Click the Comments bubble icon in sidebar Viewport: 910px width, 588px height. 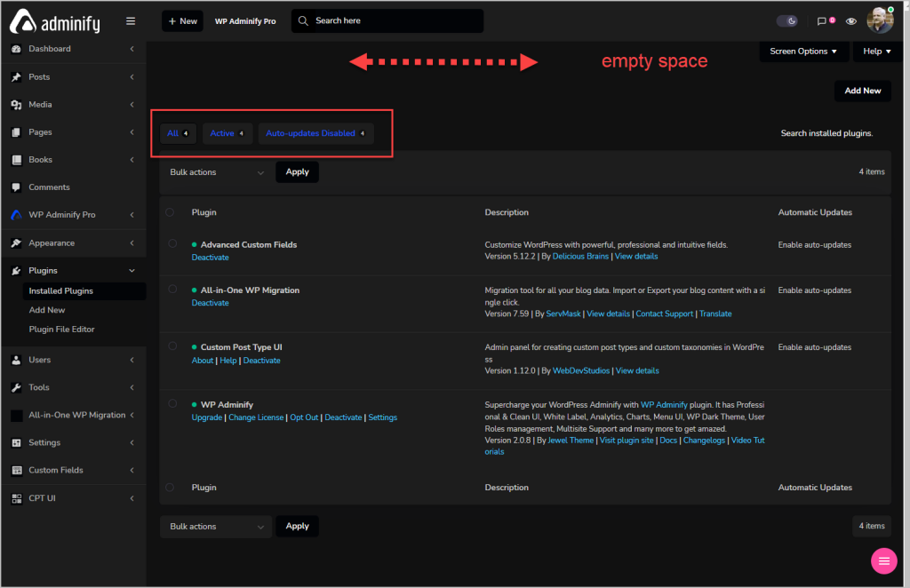[16, 187]
